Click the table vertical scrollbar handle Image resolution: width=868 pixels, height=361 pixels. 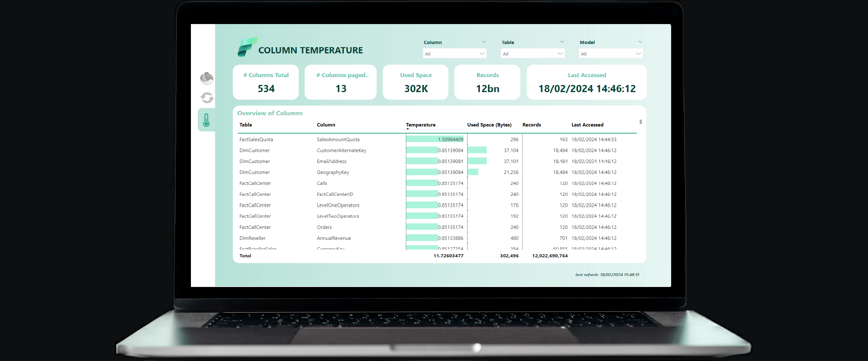(x=640, y=122)
